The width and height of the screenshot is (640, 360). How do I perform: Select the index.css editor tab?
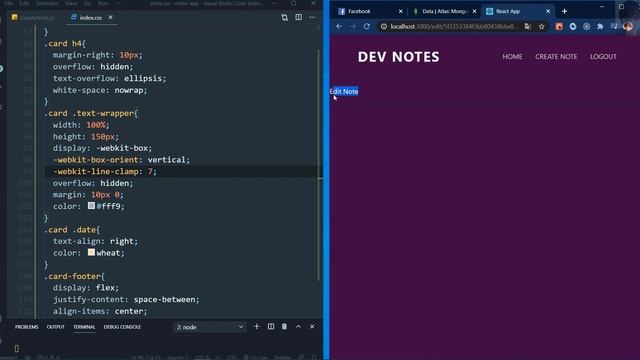coord(91,18)
